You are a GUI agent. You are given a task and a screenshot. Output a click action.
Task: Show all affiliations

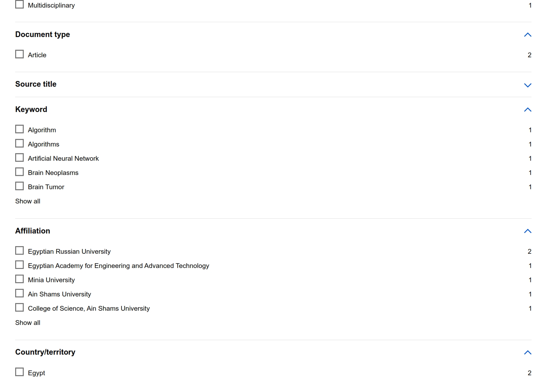click(28, 323)
